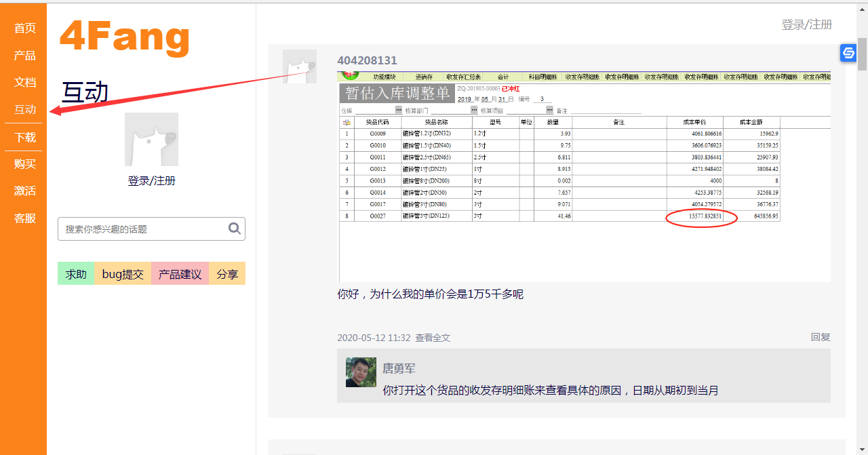
Task: Filter topics by the 求助 tag
Action: click(76, 274)
